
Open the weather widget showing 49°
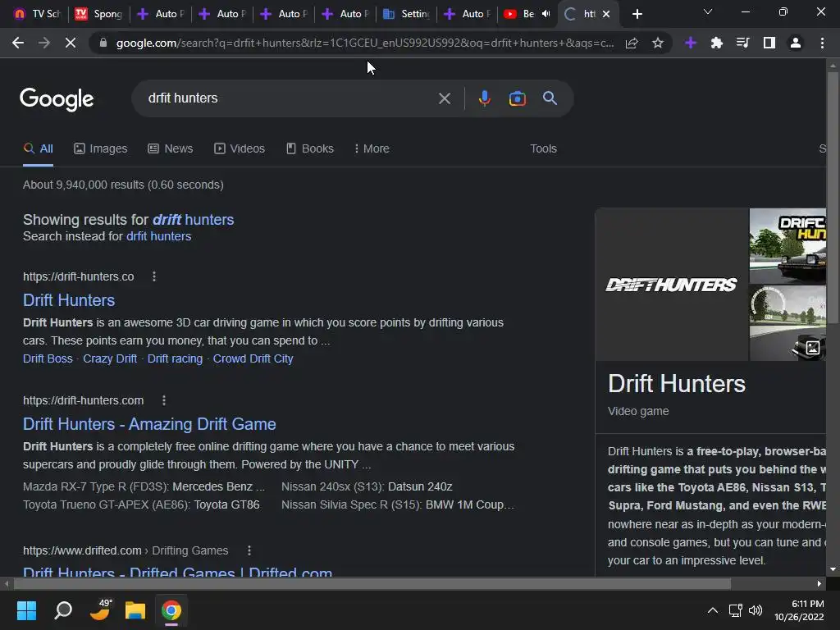click(100, 609)
